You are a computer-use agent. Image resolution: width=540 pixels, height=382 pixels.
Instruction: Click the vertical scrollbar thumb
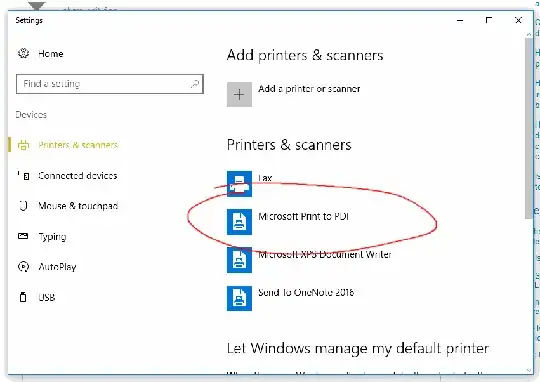(529, 128)
